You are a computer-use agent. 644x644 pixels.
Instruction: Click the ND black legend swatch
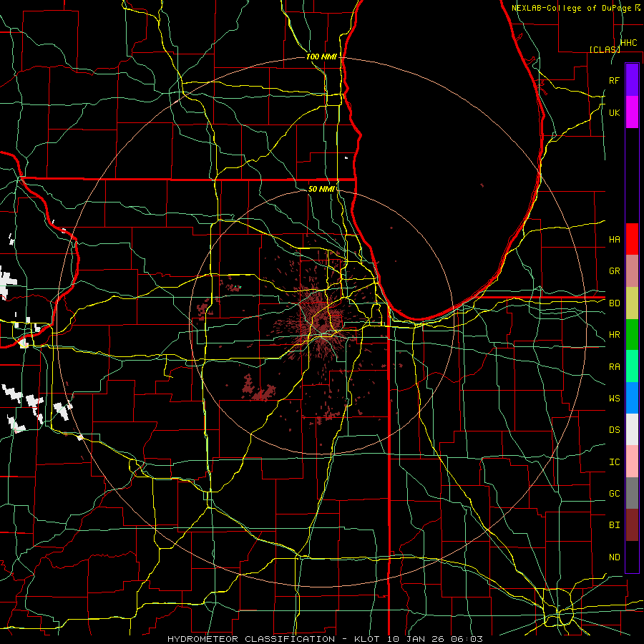(632, 557)
